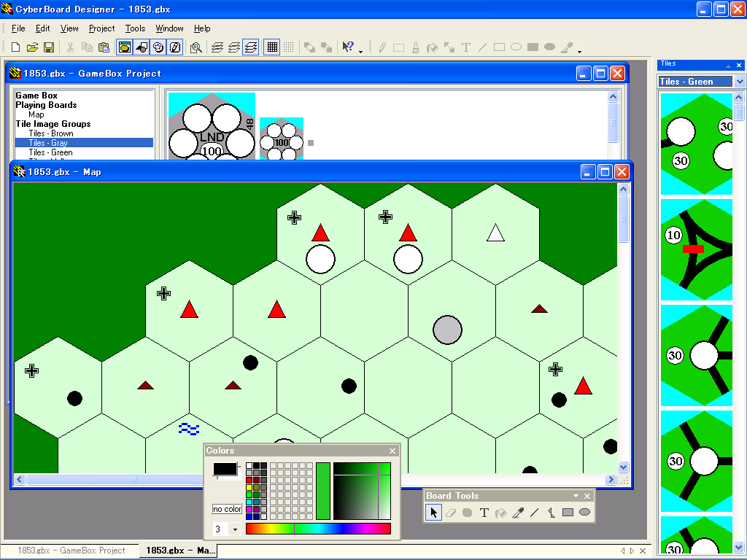Toggle the dotted snap grid button
Viewport: 747px width, 560px height.
(x=289, y=47)
